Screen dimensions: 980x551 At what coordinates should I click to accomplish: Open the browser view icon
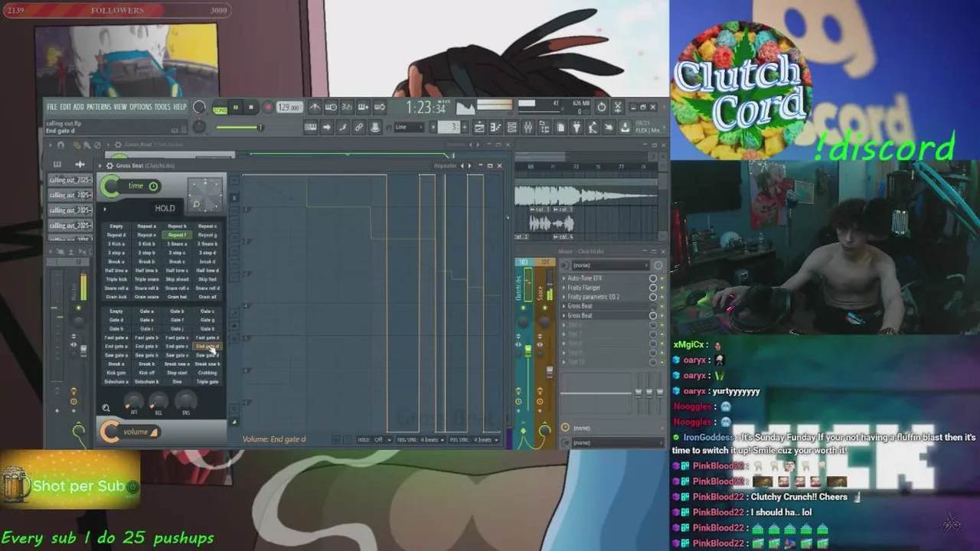coord(544,127)
